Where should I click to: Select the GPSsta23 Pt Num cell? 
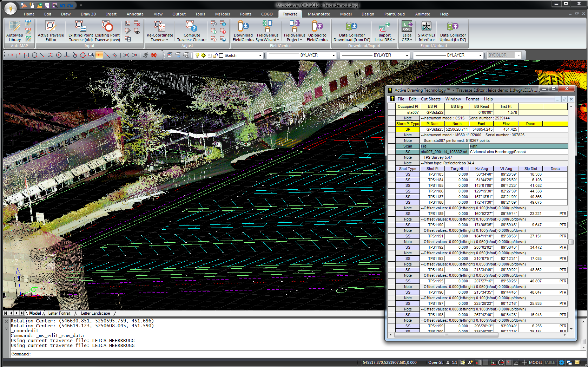coord(432,129)
